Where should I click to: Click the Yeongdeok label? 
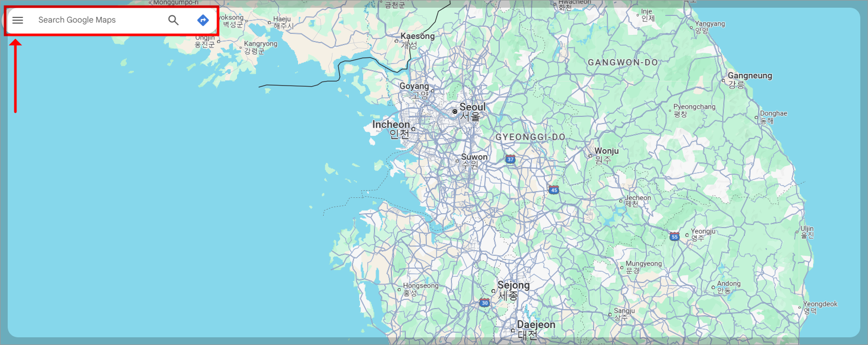tap(820, 308)
